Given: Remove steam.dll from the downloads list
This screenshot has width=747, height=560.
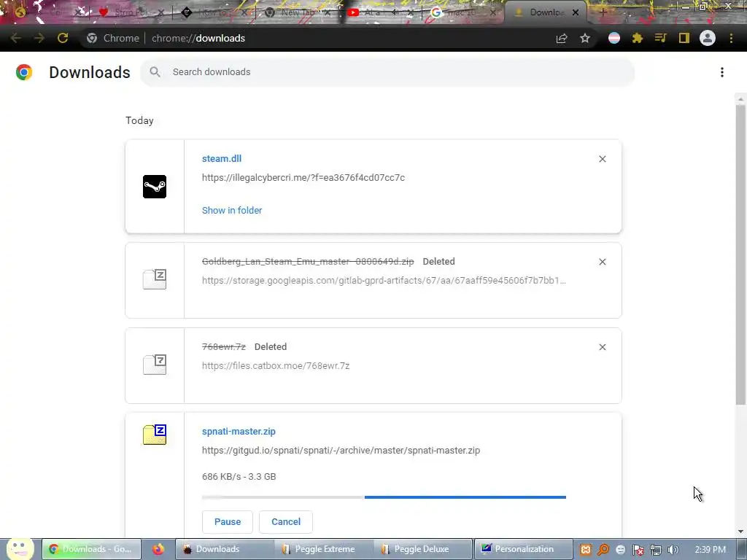Looking at the screenshot, I should coord(602,159).
